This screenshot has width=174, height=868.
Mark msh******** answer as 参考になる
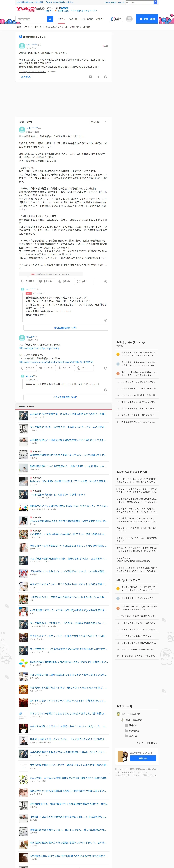click(x=28, y=281)
